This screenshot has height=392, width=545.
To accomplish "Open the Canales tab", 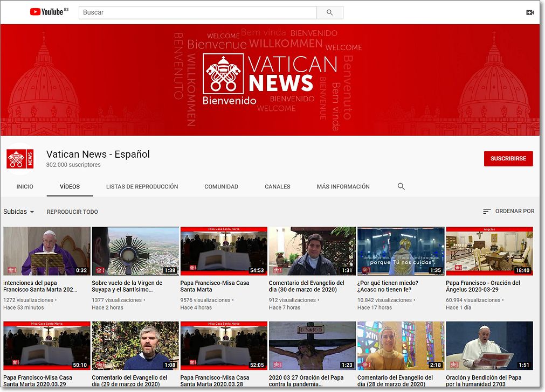I will (278, 186).
